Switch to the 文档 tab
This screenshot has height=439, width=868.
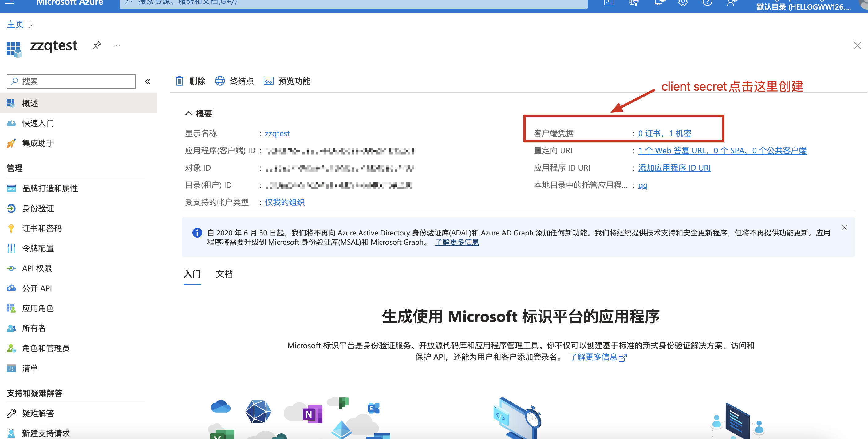click(x=224, y=274)
